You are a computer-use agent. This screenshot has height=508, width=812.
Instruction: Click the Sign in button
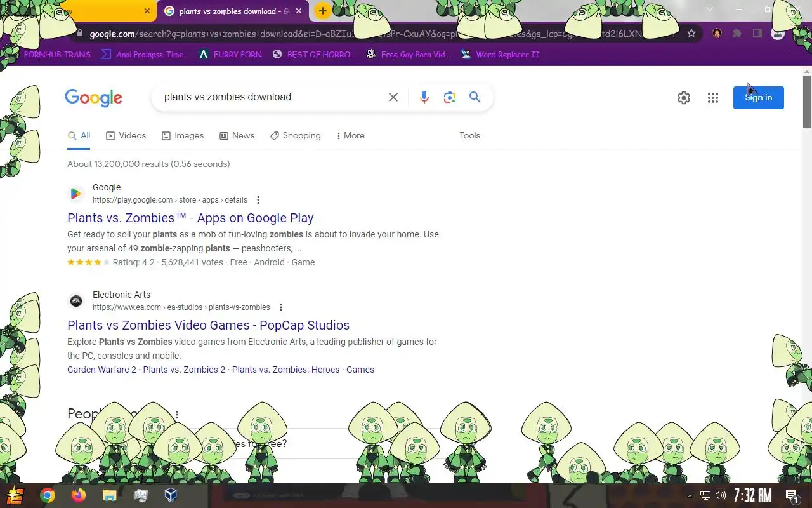[x=758, y=97]
